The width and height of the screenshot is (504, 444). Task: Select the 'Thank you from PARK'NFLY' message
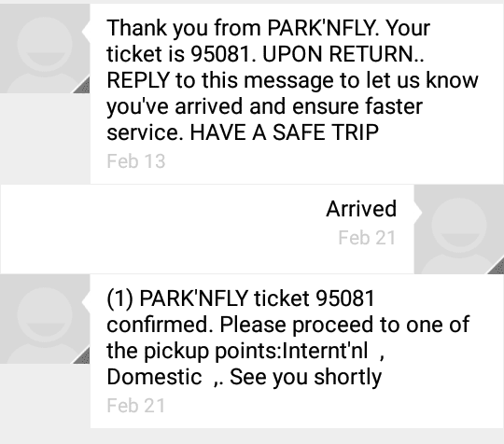click(297, 94)
